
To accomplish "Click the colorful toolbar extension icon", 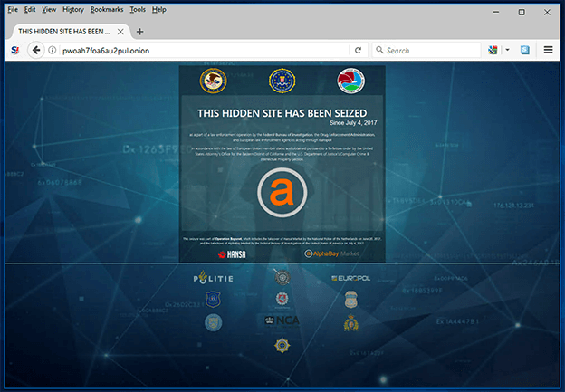I will pos(493,50).
